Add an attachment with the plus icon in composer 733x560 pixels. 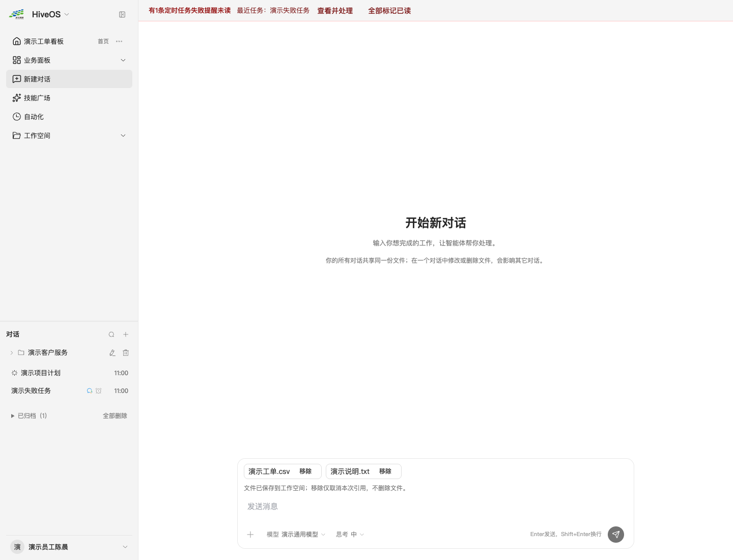coord(250,535)
